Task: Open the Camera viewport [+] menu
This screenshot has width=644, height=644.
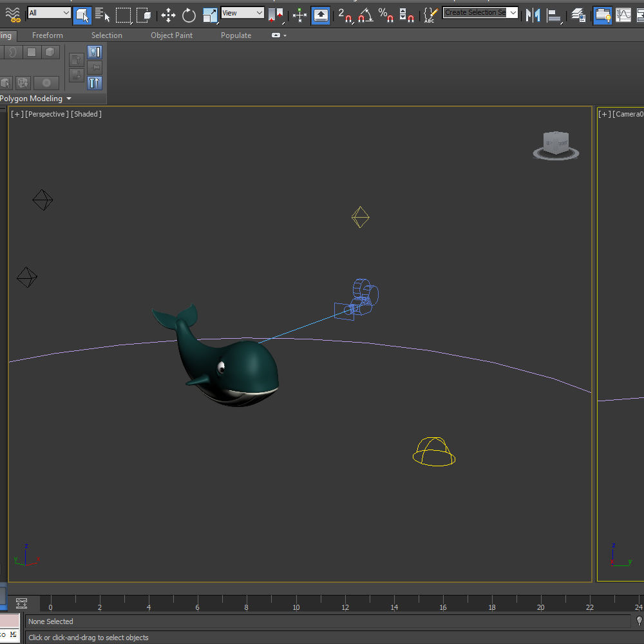Action: click(x=604, y=114)
